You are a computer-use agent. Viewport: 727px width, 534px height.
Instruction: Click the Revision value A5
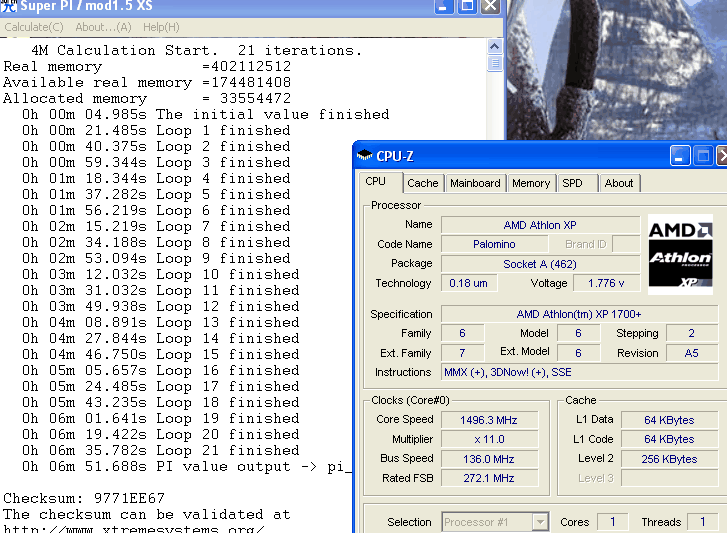pos(692,353)
